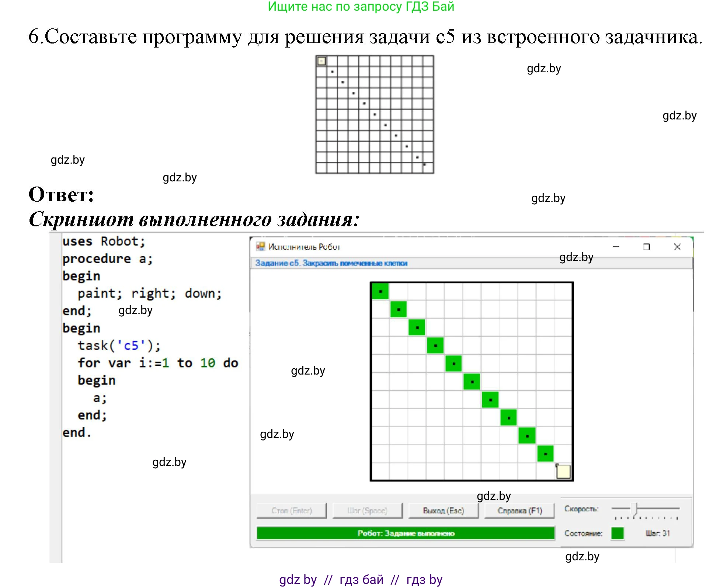Click the task('c5') code line
This screenshot has height=588, width=723.
coord(119,345)
